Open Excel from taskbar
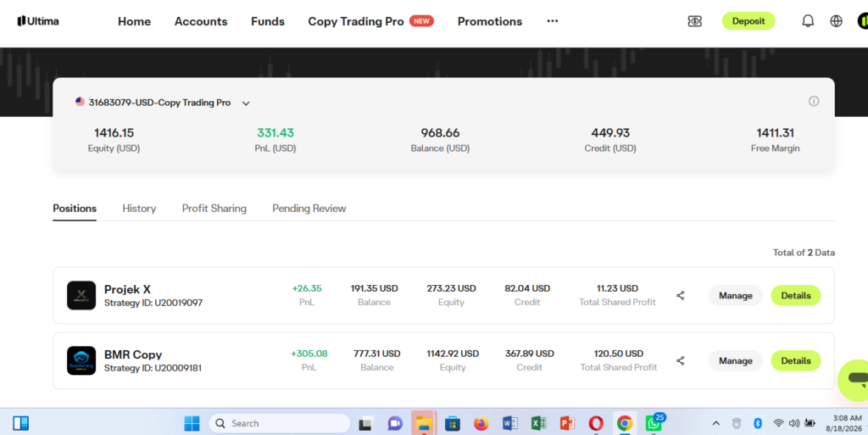Image resolution: width=868 pixels, height=435 pixels. point(538,424)
